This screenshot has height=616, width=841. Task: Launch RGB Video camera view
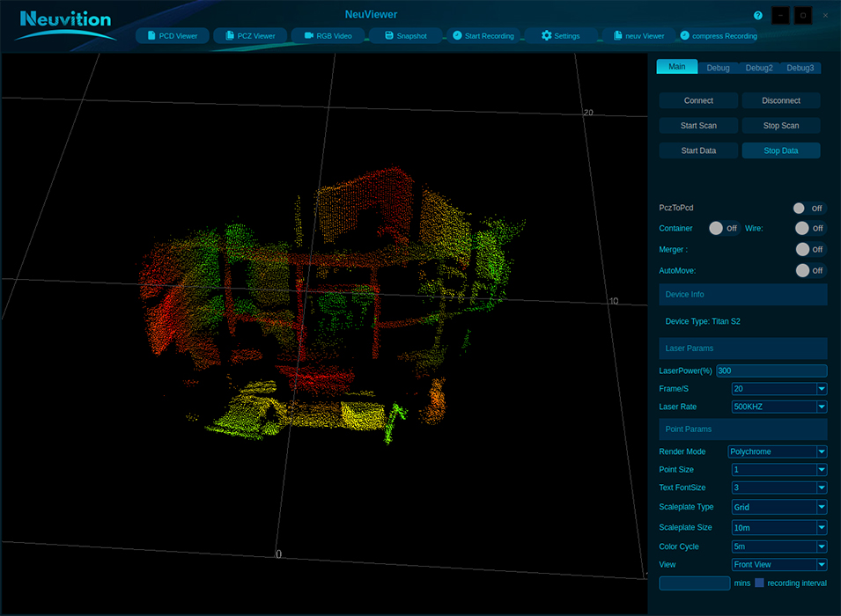coord(328,36)
